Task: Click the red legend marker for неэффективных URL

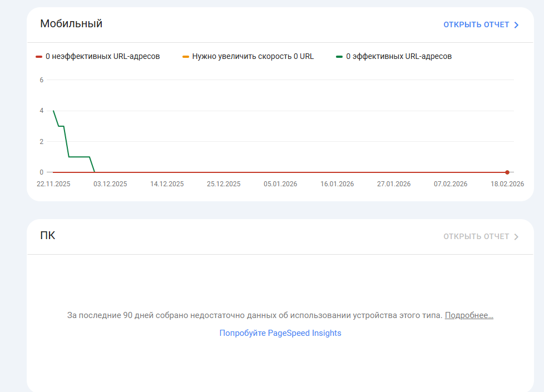Action: (x=39, y=56)
